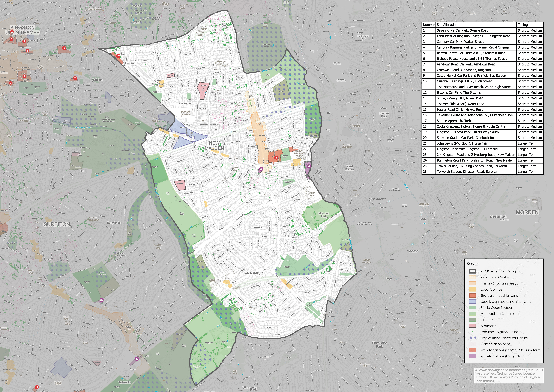The image size is (554, 392).
Task: Select site marker 4 by Cowleaze Road
Action: click(24, 41)
